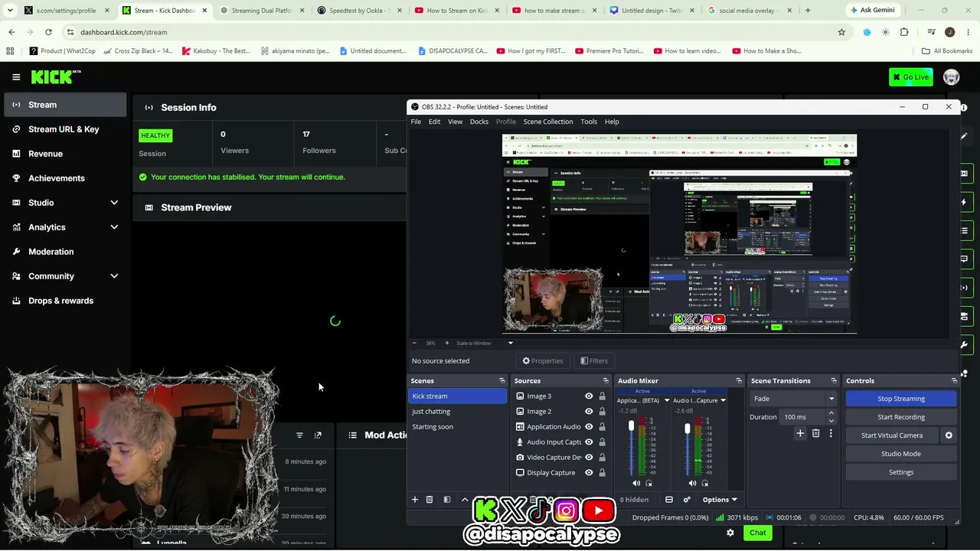Open the Kick hamburger menu
The height and width of the screenshot is (551, 980).
[x=16, y=77]
